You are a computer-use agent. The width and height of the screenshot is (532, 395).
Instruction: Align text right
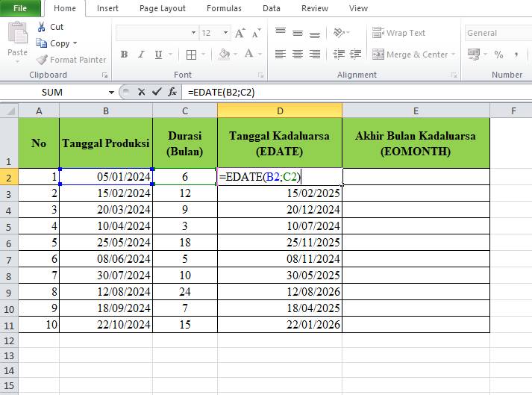click(315, 55)
